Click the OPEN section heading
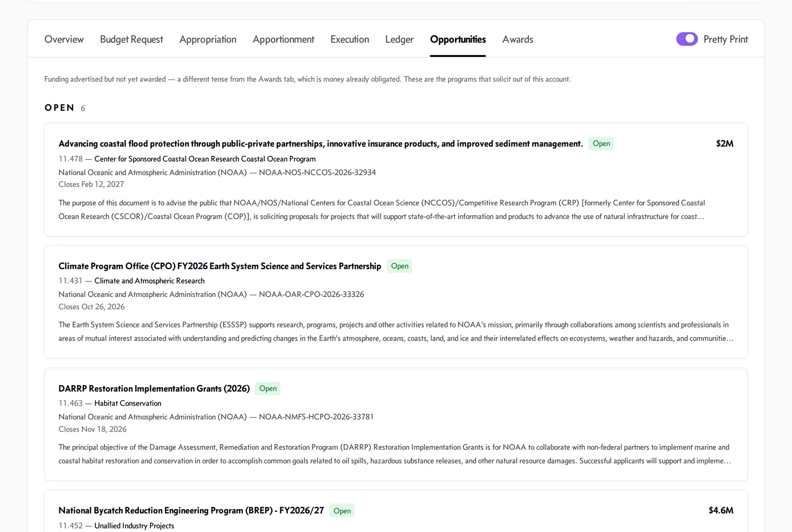 [x=59, y=108]
